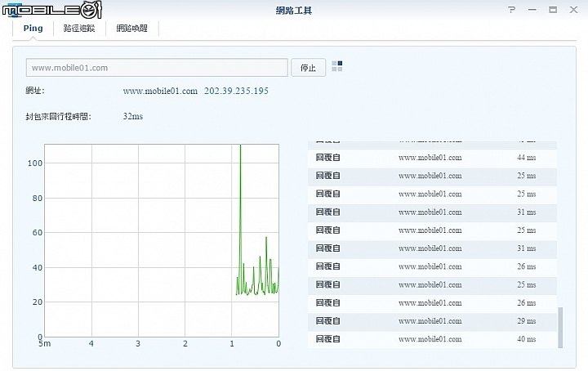Maximize the 網路工具 window
The width and height of the screenshot is (588, 371).
(553, 10)
